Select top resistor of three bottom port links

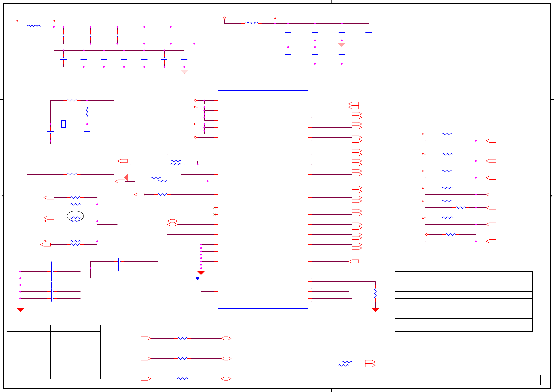[183, 338]
